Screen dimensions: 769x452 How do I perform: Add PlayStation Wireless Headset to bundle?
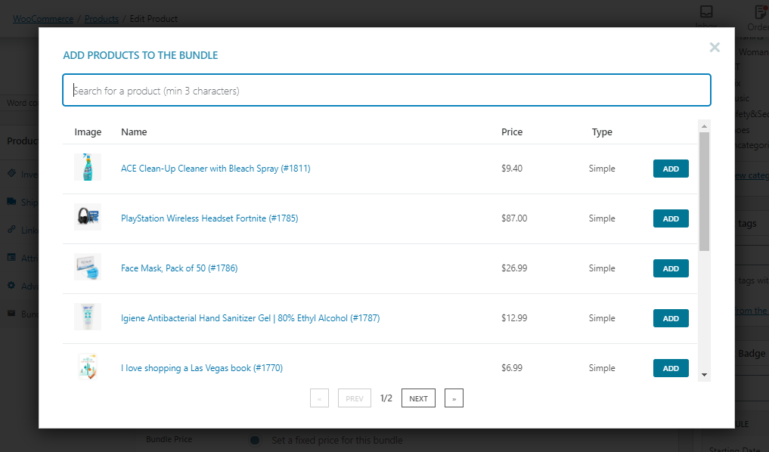(x=670, y=219)
